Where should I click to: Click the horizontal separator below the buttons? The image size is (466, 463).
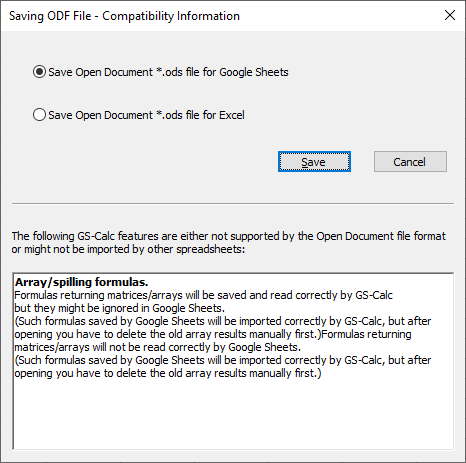coord(233,203)
